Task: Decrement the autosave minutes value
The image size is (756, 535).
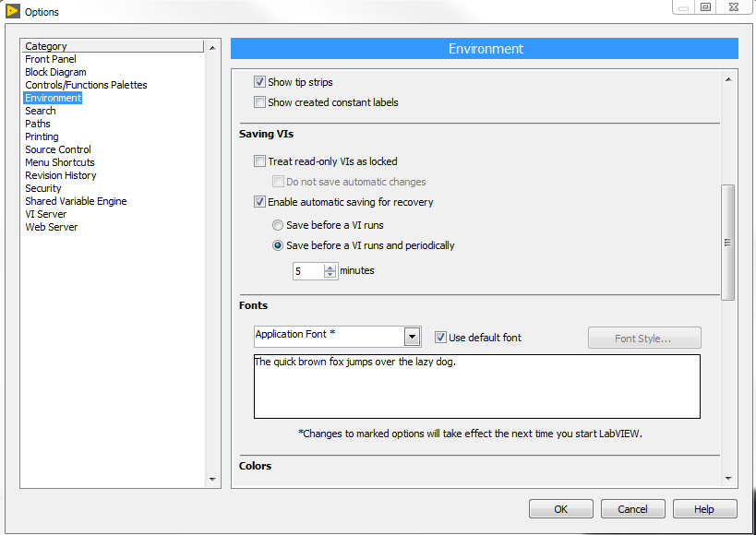Action: click(330, 274)
